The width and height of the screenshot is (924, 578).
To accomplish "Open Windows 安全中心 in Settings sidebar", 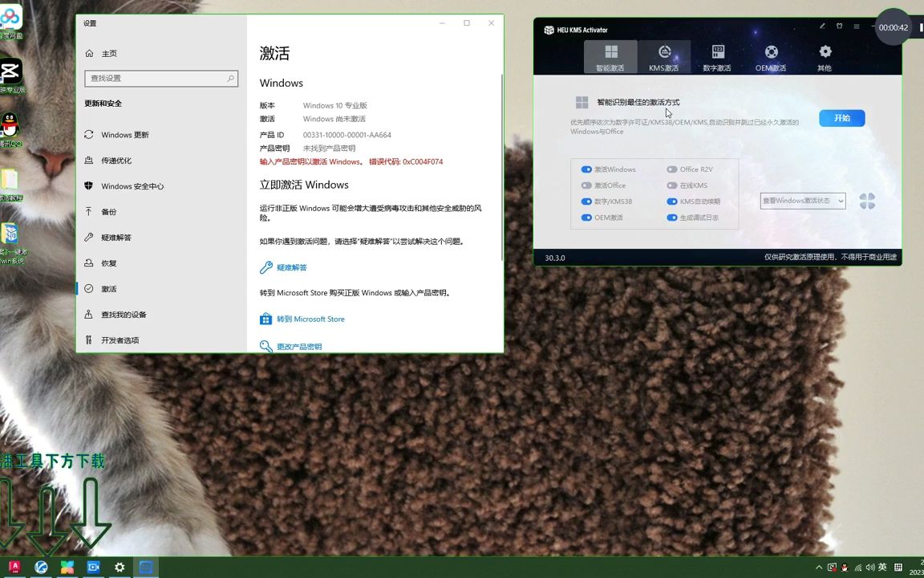I will pyautogui.click(x=161, y=185).
